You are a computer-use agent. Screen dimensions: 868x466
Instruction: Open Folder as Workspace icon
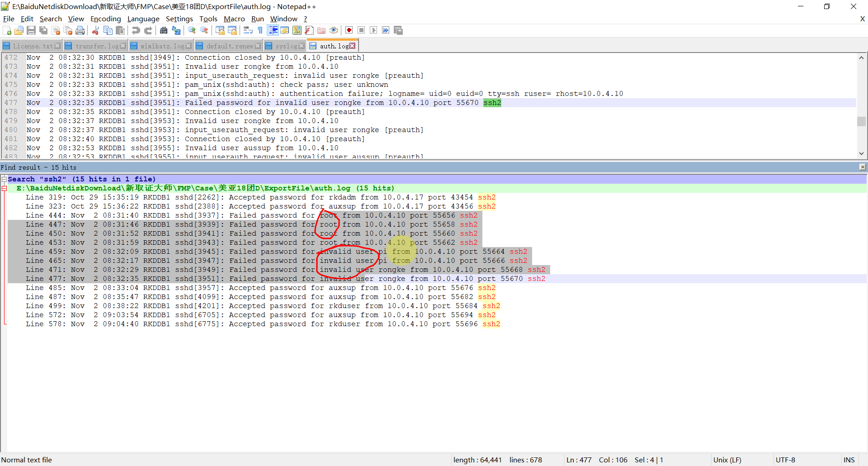coord(321,30)
